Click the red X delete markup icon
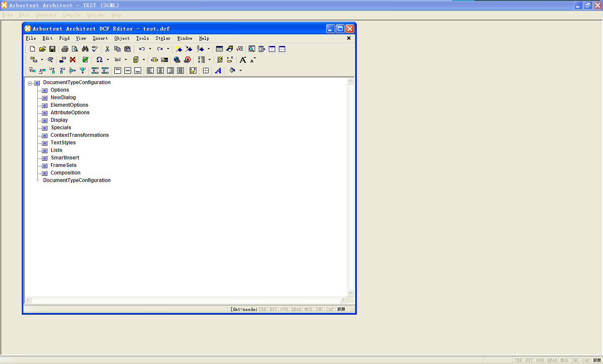This screenshot has width=603, height=364. (x=73, y=60)
